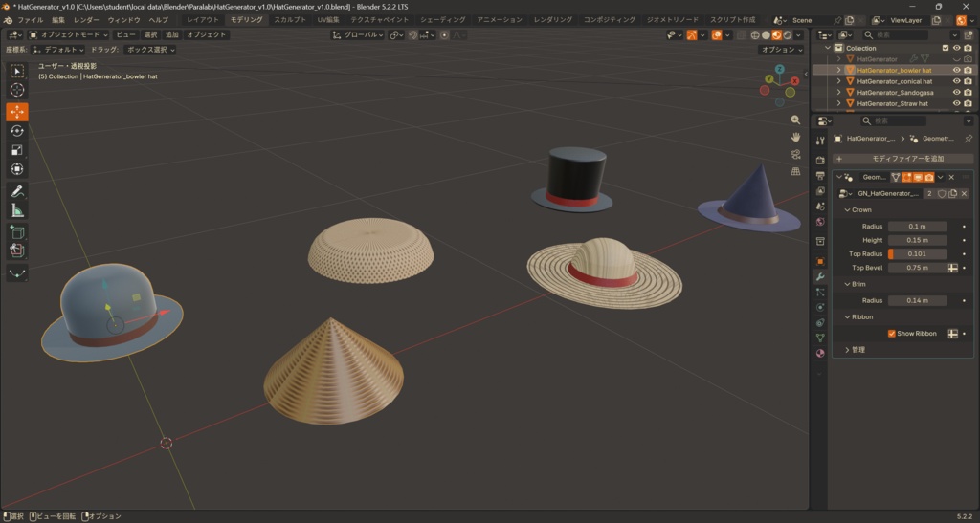Select the Annotate pen tool
The image size is (980, 523).
[17, 191]
